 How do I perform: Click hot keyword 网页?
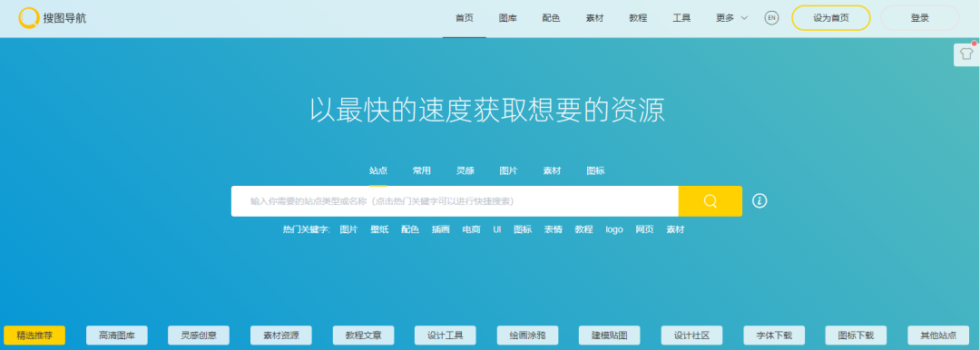tap(644, 230)
